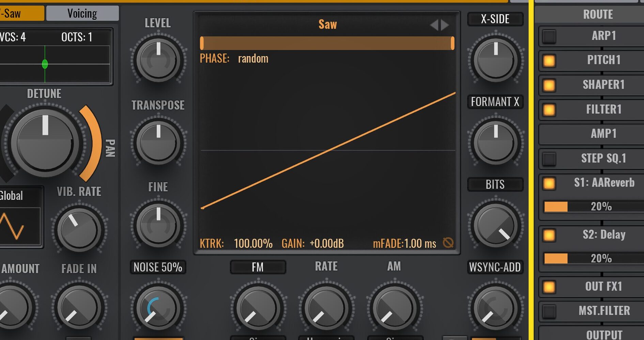Select the AMP1 route module
This screenshot has height=340, width=644.
click(591, 134)
